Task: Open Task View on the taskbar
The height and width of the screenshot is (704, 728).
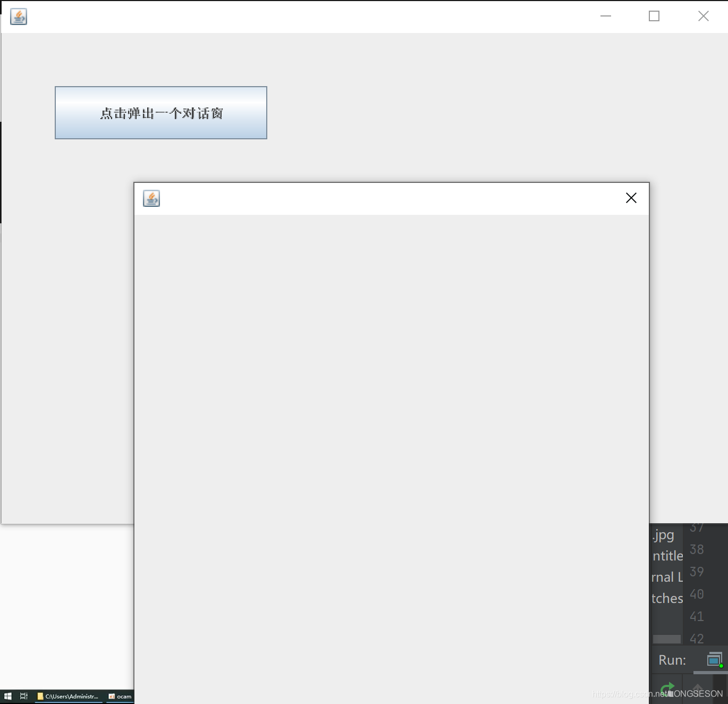Action: pos(24,696)
